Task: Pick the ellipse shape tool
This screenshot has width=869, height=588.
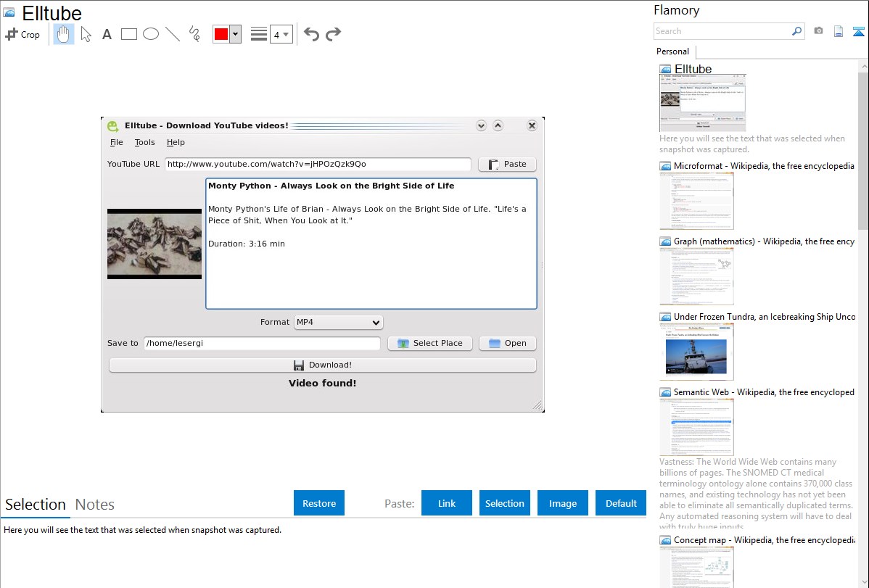Action: [151, 34]
